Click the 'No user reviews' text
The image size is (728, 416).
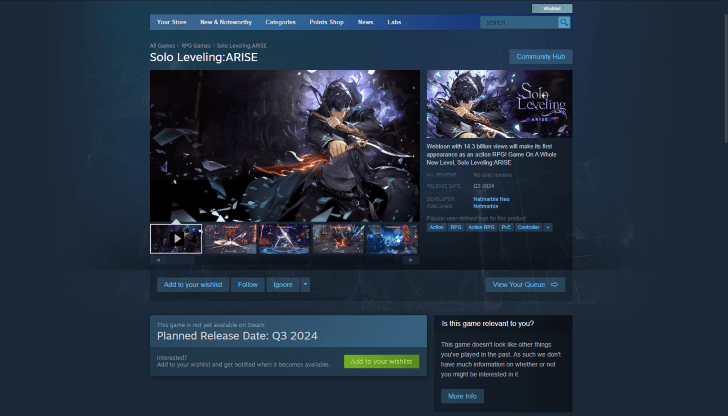click(493, 175)
